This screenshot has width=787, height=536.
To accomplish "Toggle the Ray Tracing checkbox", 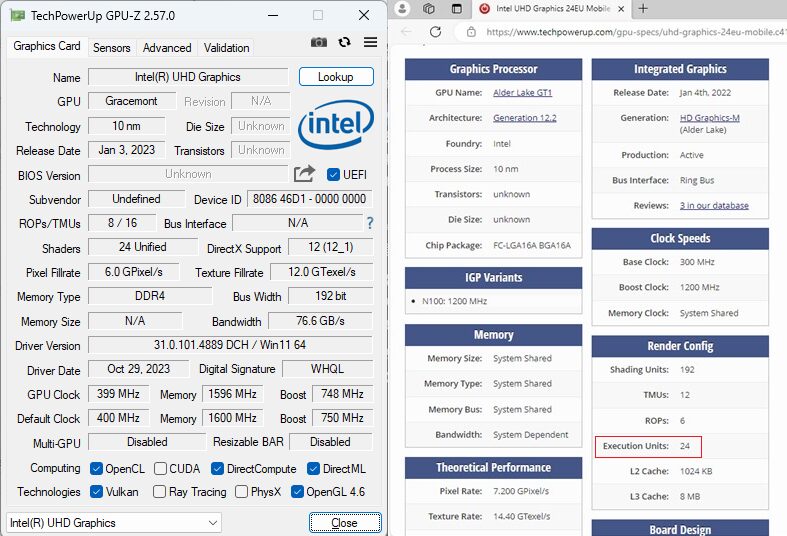I will [160, 491].
